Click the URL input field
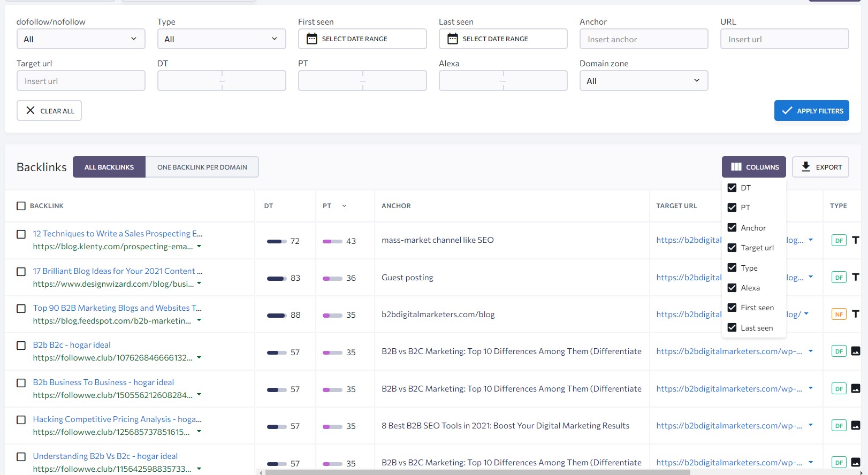This screenshot has height=475, width=868. pyautogui.click(x=785, y=39)
